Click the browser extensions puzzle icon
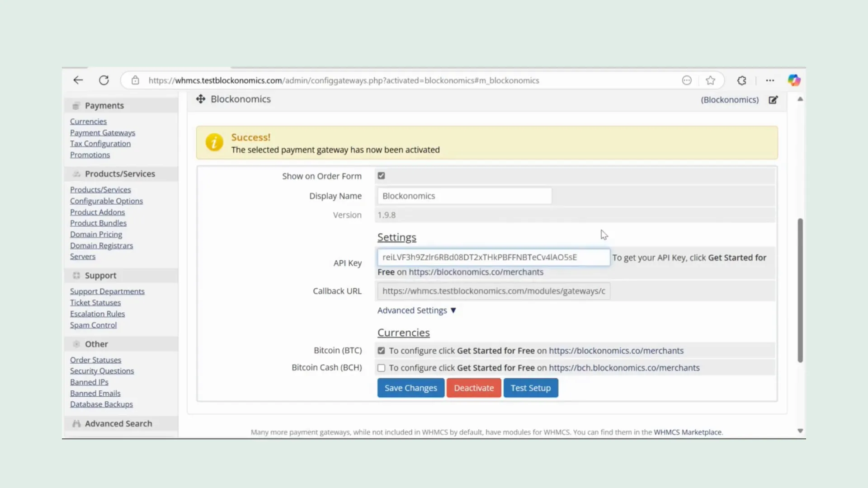The height and width of the screenshot is (488, 868). pyautogui.click(x=741, y=80)
